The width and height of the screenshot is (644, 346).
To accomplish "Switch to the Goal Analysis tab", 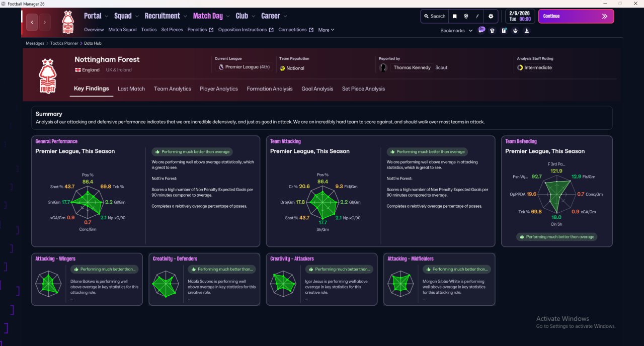I will [x=317, y=89].
